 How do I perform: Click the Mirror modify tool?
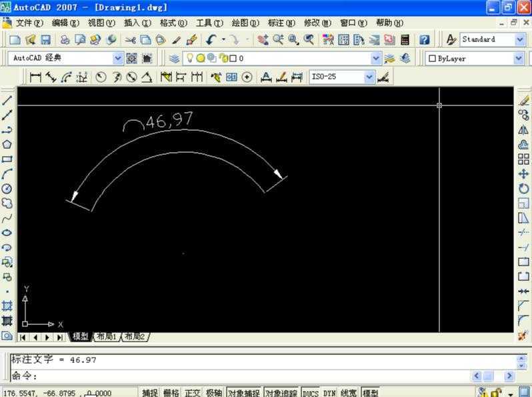pos(523,129)
